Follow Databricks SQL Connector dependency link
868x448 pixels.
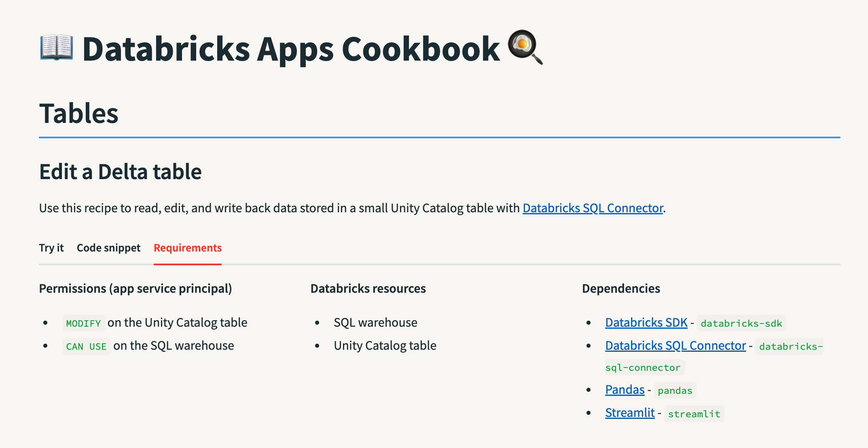[675, 345]
